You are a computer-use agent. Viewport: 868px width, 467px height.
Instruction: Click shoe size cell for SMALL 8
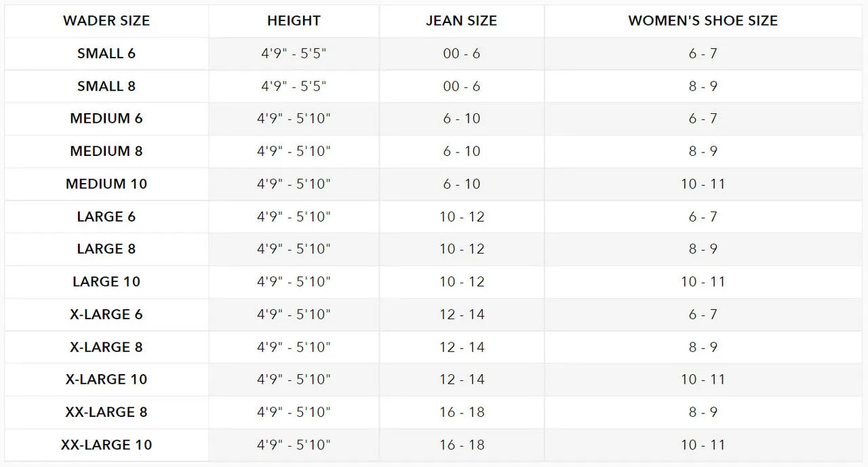click(x=703, y=86)
